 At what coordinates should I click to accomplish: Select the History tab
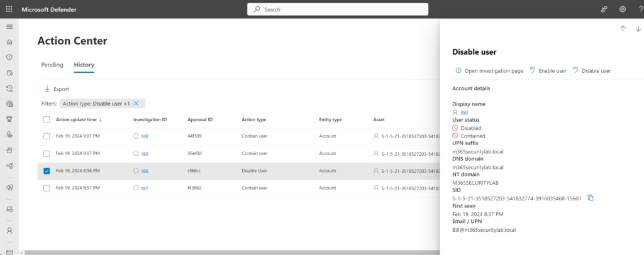(84, 65)
